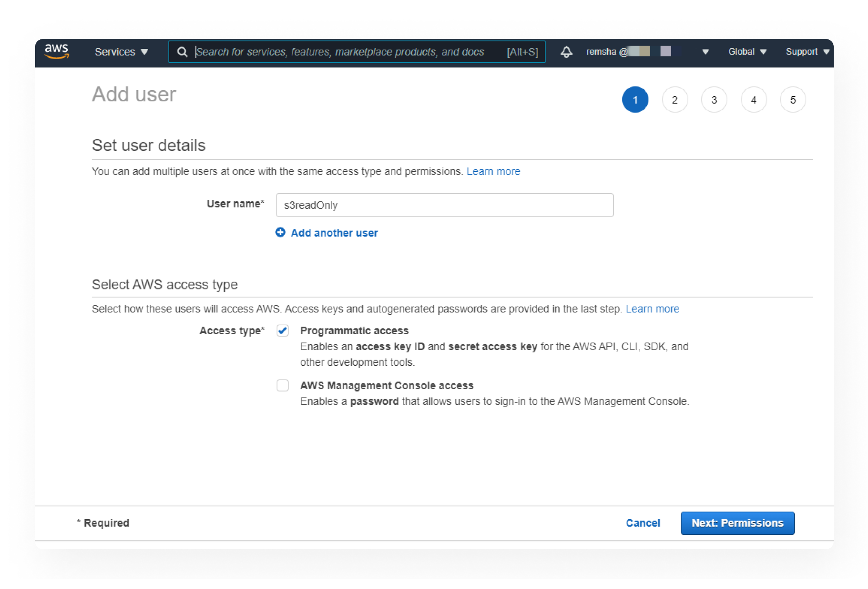The image size is (868, 589).
Task: Open Learn more link for access type
Action: click(652, 309)
